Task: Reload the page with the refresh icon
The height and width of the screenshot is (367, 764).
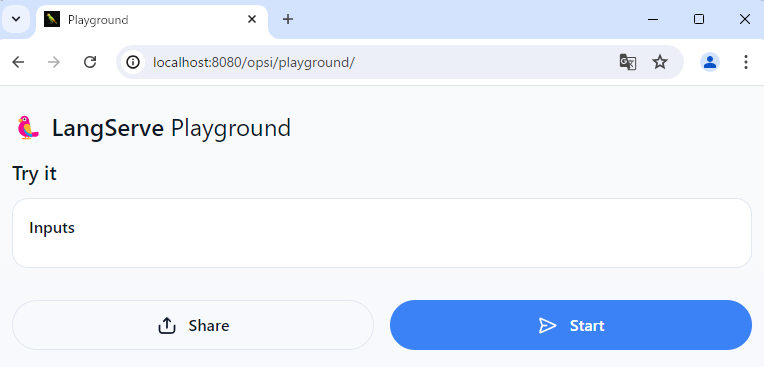Action: (90, 62)
